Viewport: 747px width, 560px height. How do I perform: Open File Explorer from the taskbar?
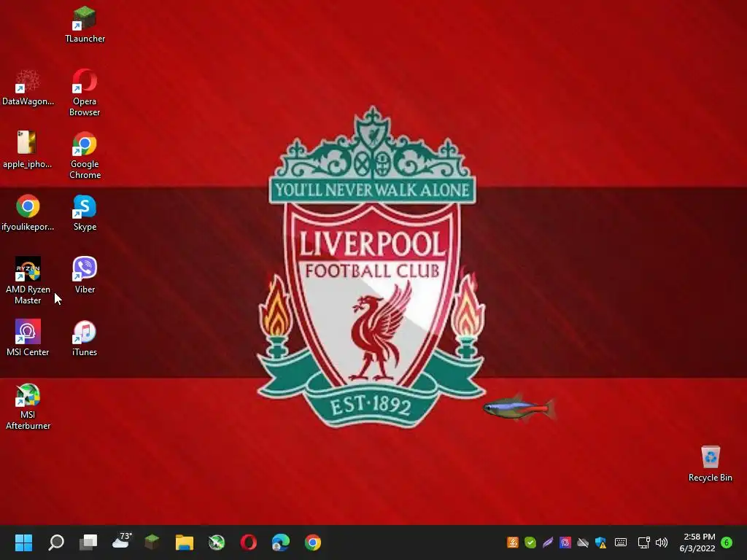coord(185,542)
